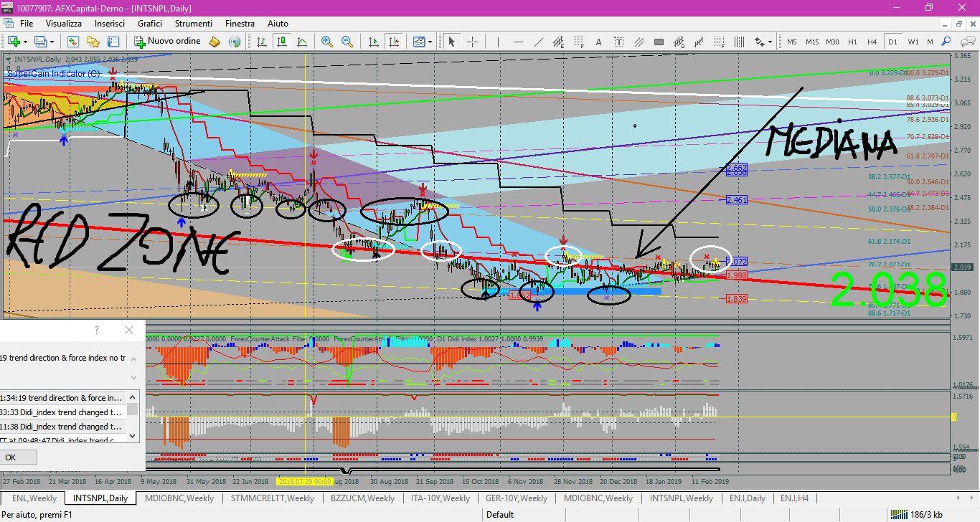This screenshot has width=980, height=522.
Task: Open the Aiuto menu
Action: (x=278, y=24)
